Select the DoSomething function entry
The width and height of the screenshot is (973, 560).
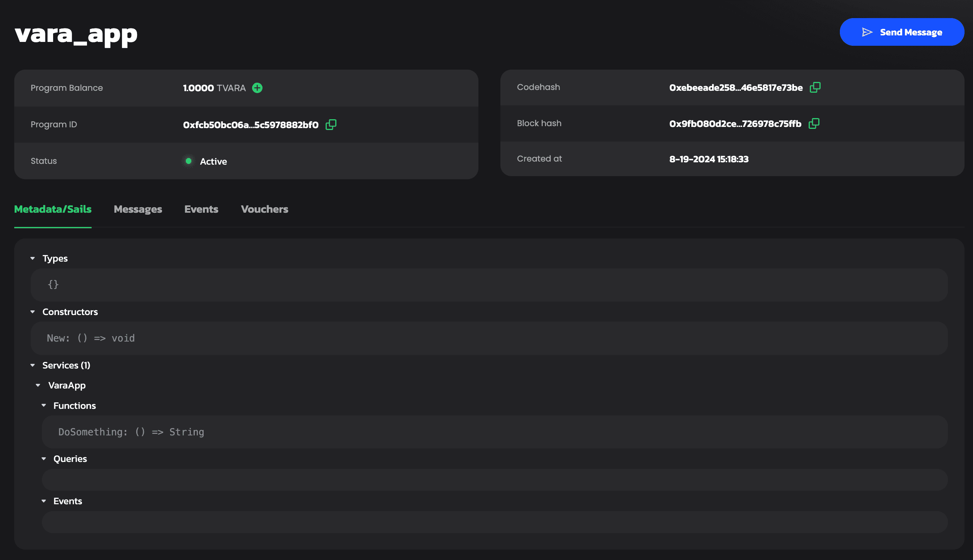(131, 432)
